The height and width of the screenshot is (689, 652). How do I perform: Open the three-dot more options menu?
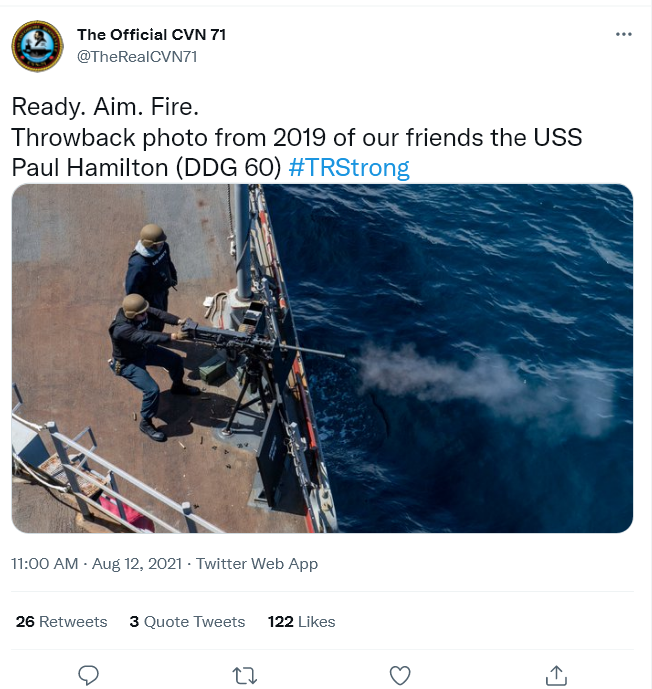[x=623, y=34]
